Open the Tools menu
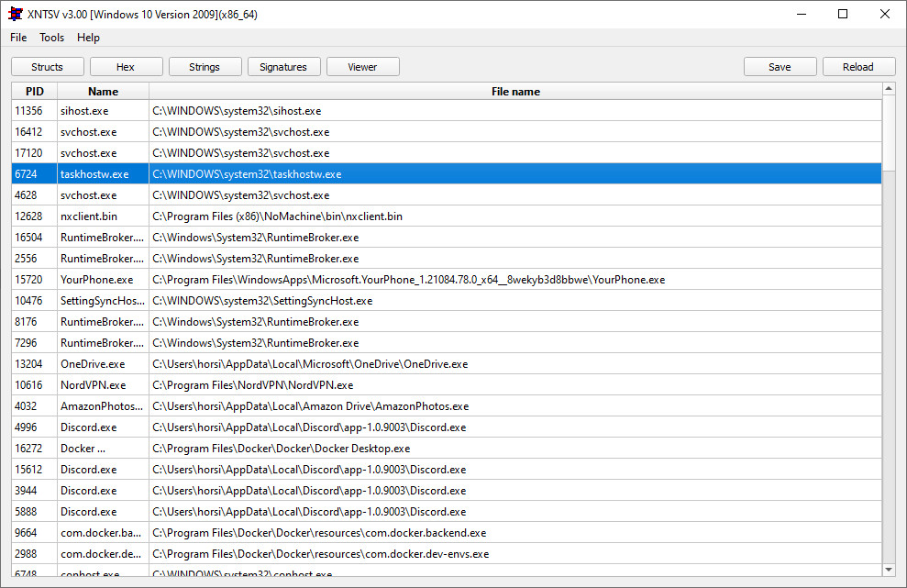 point(51,38)
